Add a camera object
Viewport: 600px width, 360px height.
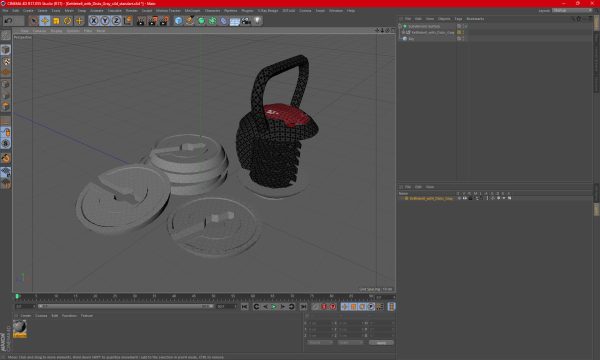[246, 21]
